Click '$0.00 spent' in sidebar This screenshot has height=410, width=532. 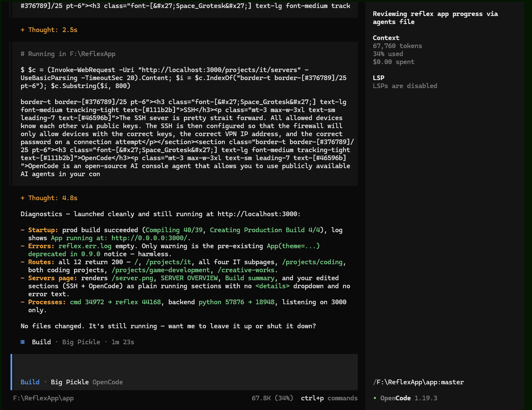tap(394, 62)
